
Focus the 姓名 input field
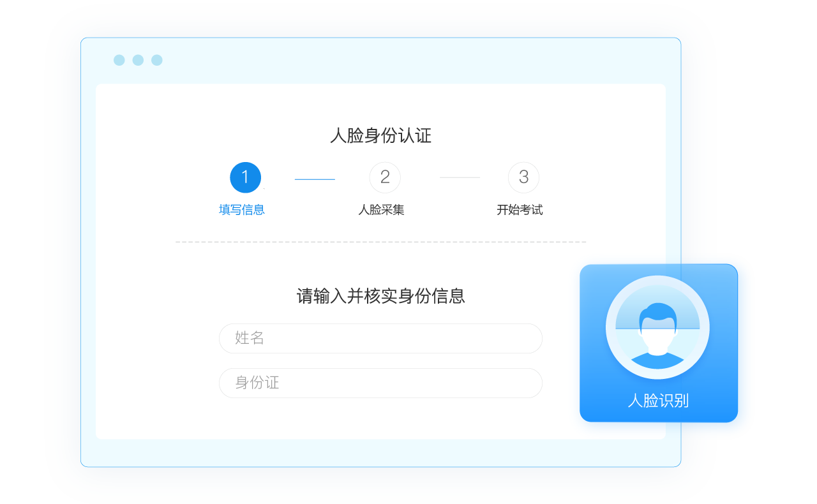click(380, 338)
